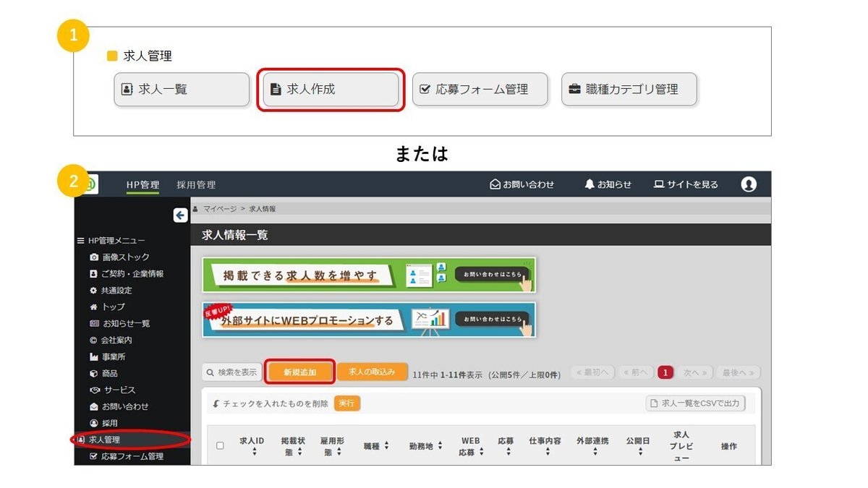The width and height of the screenshot is (868, 488).
Task: Sort by 勤務地 column
Action: (x=425, y=446)
